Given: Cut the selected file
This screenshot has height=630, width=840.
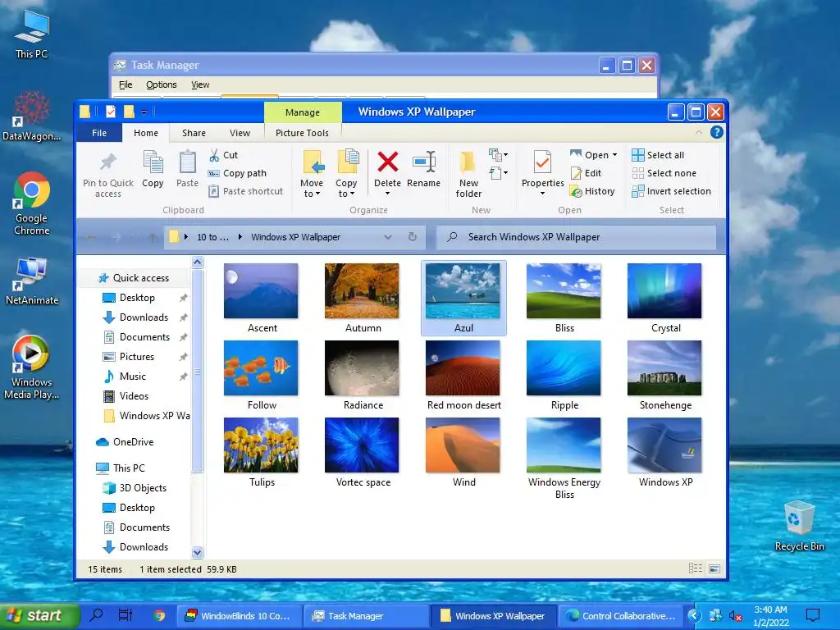Looking at the screenshot, I should pos(223,155).
